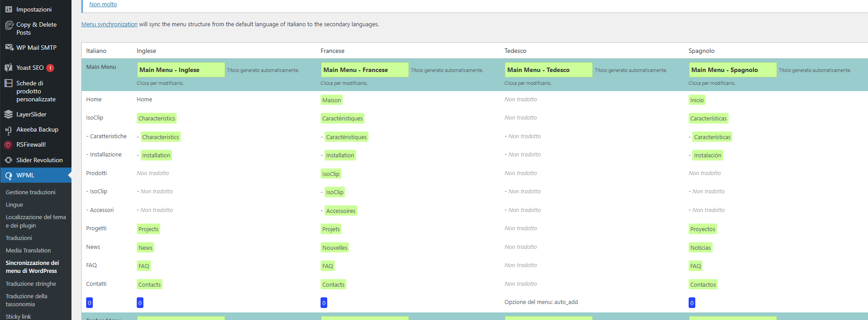Click the LayerSlider layers icon
This screenshot has height=320, width=868.
[8, 114]
